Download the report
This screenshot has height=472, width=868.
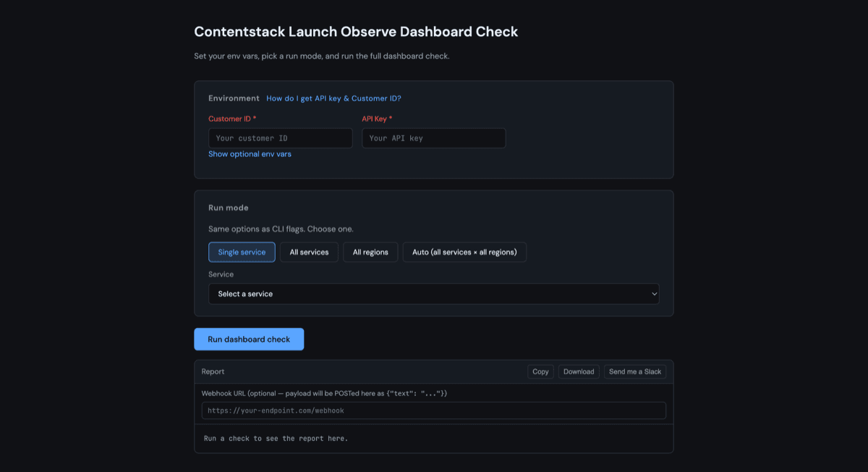coord(579,371)
